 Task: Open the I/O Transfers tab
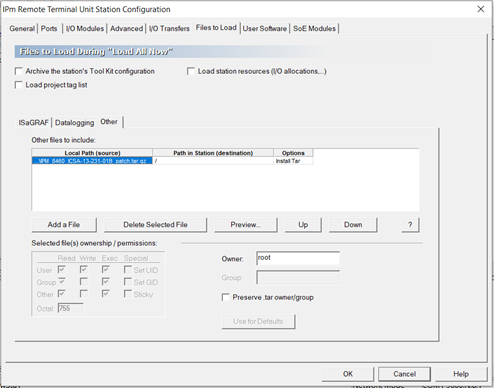point(169,29)
